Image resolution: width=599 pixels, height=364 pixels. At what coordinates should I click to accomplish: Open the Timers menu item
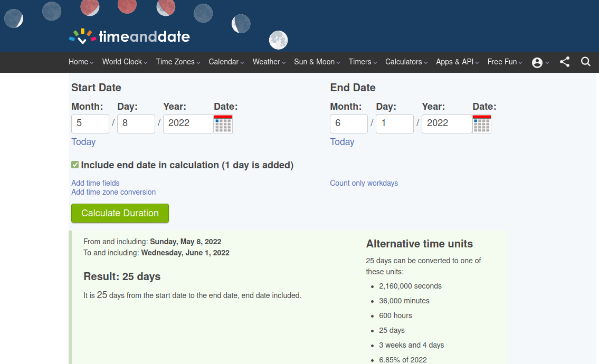click(360, 62)
